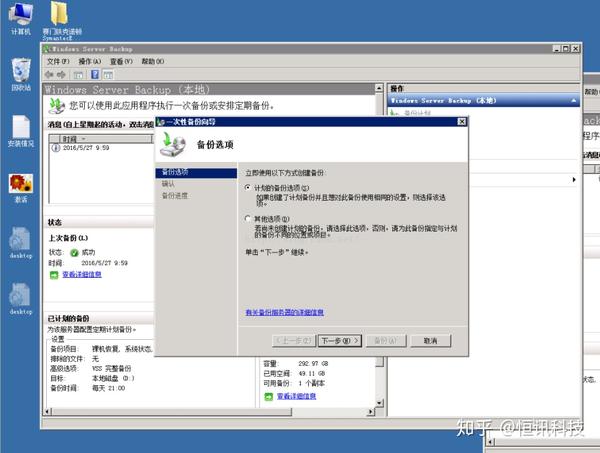Click the Forward arrow toolbar icon
The image size is (600, 453).
tap(61, 75)
